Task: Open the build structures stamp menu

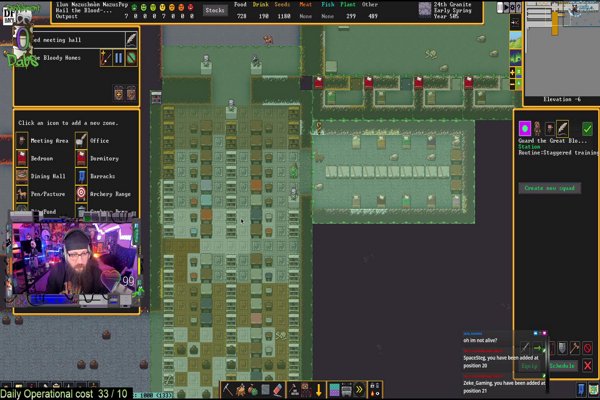Action: tap(293, 390)
